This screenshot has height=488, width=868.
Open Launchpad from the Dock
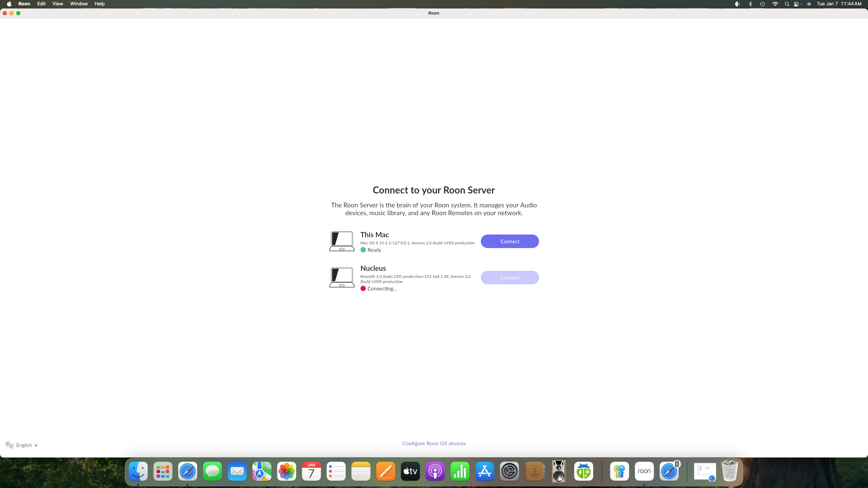point(163,471)
